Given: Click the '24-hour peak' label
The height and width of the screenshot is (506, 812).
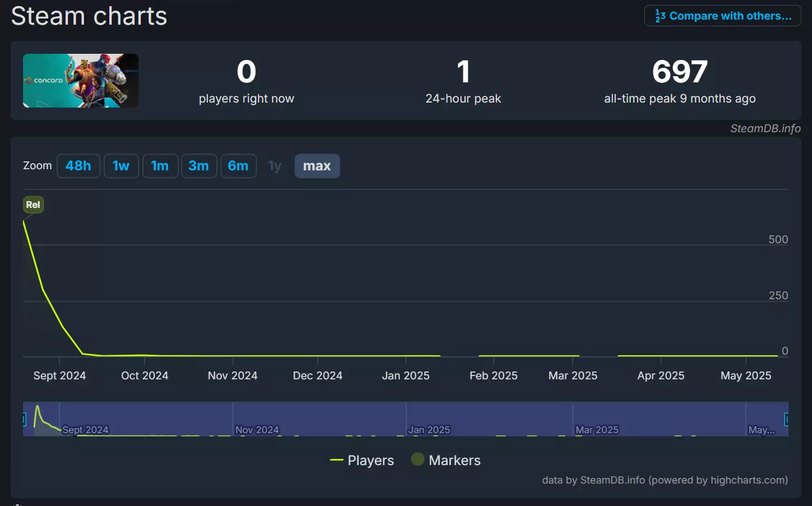Looking at the screenshot, I should click(463, 99).
